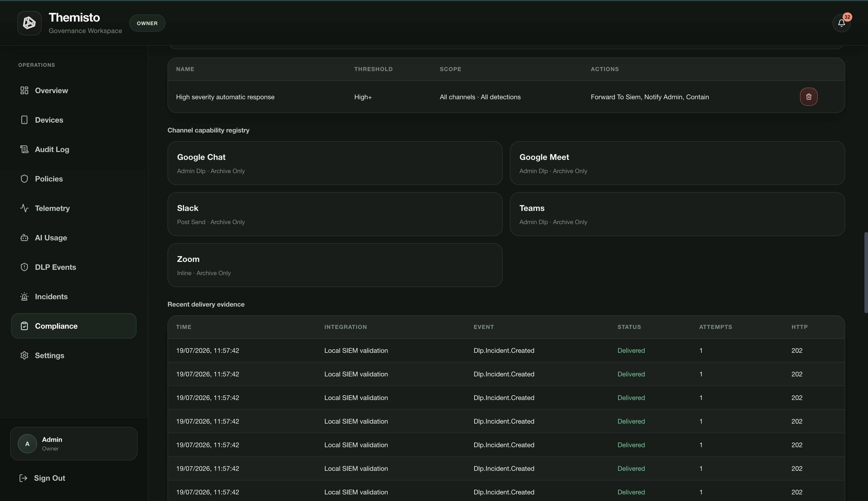Click the INTEGRATION column header
868x501 pixels.
click(x=345, y=327)
